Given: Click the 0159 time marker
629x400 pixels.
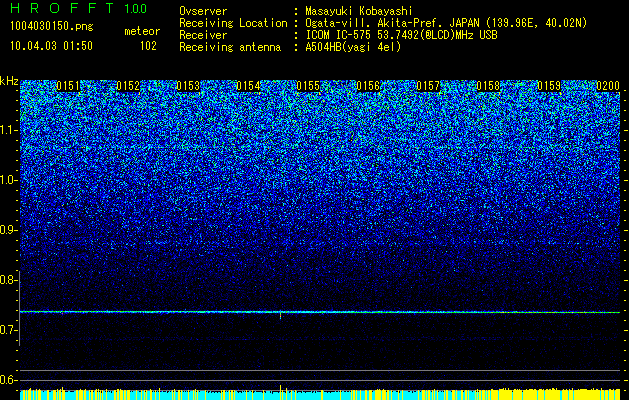Looking at the screenshot, I should (x=548, y=86).
